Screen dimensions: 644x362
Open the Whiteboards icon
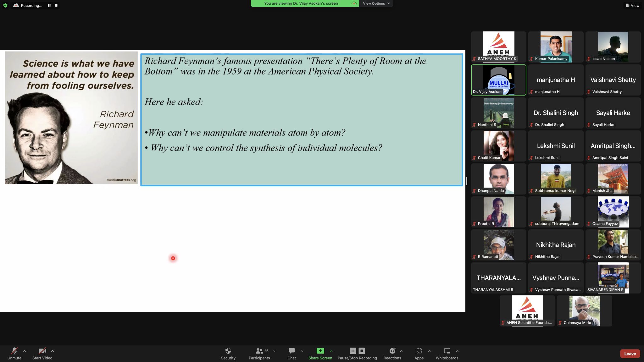[x=447, y=351]
